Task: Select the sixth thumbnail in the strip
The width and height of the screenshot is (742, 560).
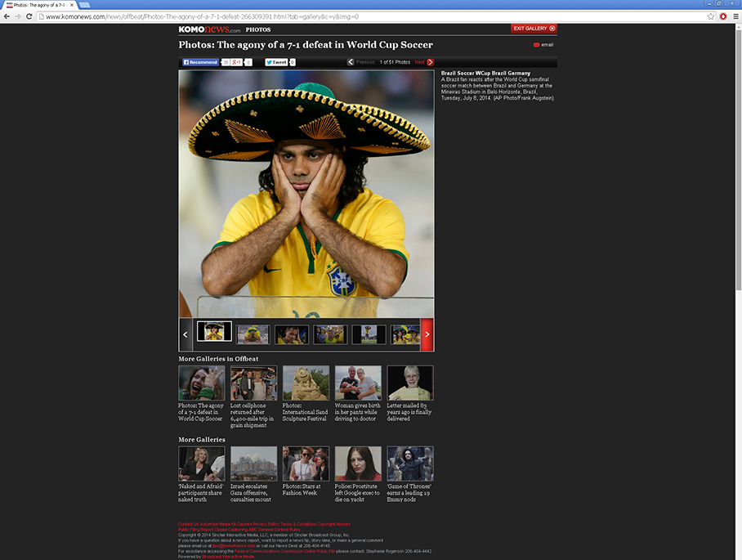Action: coord(405,334)
